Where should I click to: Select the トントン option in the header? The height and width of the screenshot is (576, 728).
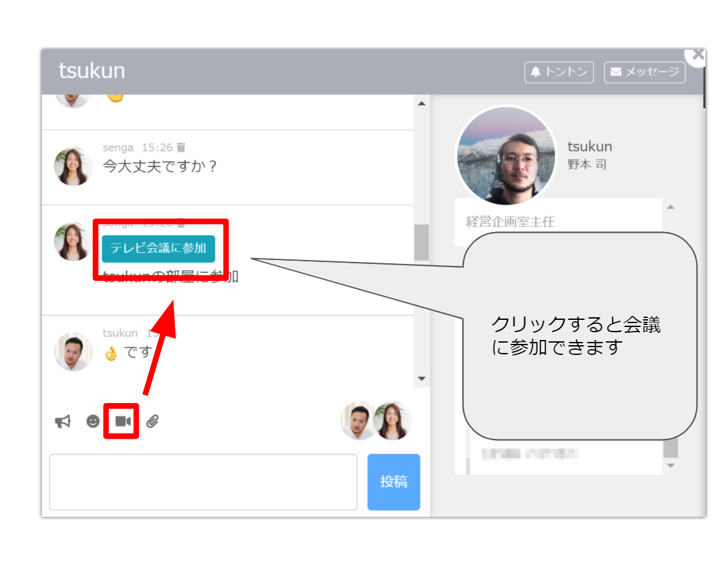[x=559, y=72]
